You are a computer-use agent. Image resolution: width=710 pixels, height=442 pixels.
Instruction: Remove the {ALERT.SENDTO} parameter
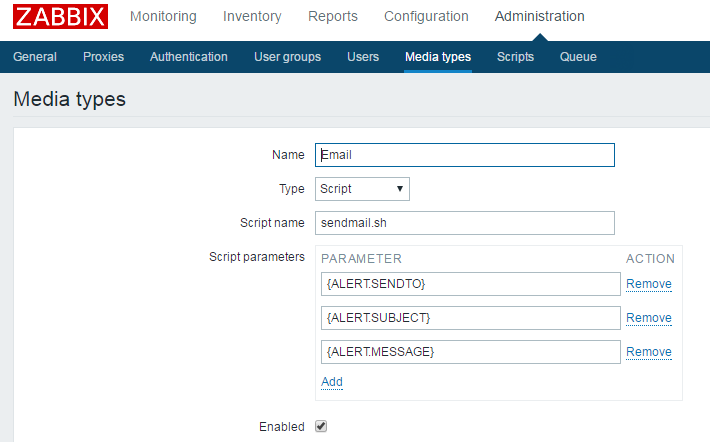click(x=649, y=284)
